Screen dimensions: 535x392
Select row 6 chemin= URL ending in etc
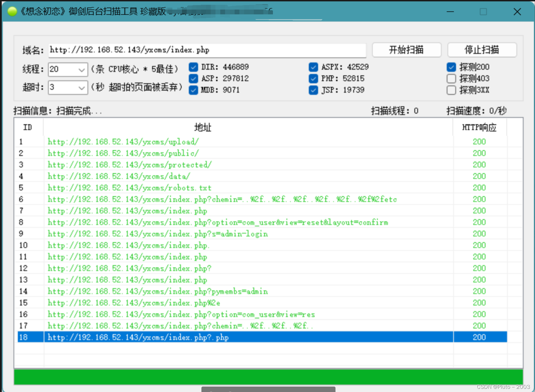coord(262,199)
